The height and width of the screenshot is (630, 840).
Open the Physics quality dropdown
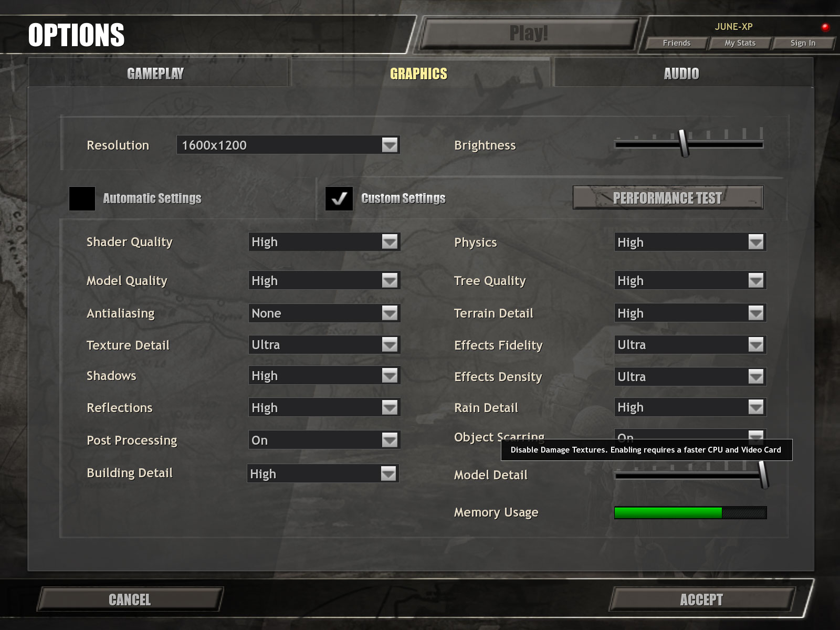pyautogui.click(x=755, y=242)
